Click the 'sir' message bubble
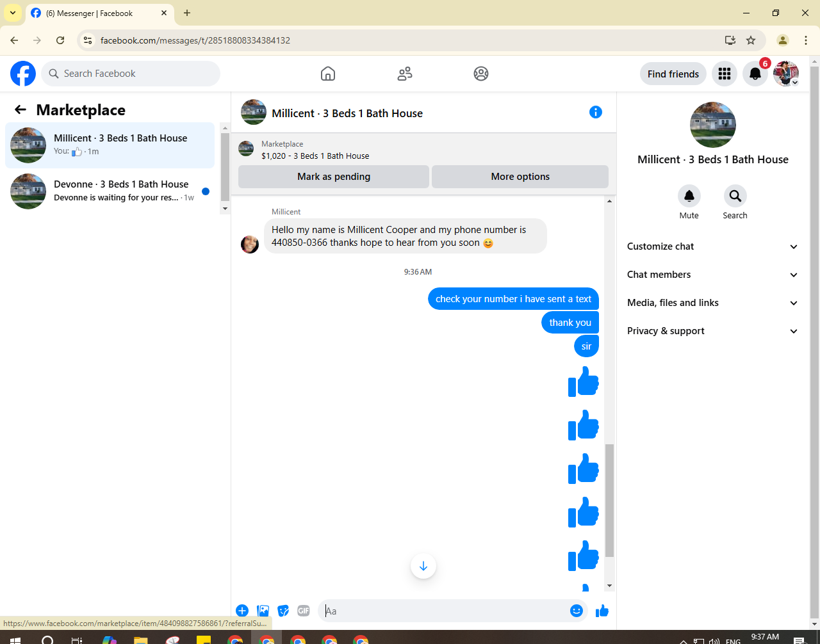The height and width of the screenshot is (644, 820). coord(587,346)
